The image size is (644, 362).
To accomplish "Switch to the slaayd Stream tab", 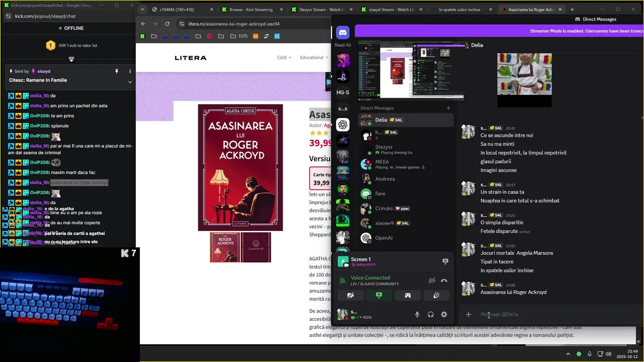I will [392, 10].
